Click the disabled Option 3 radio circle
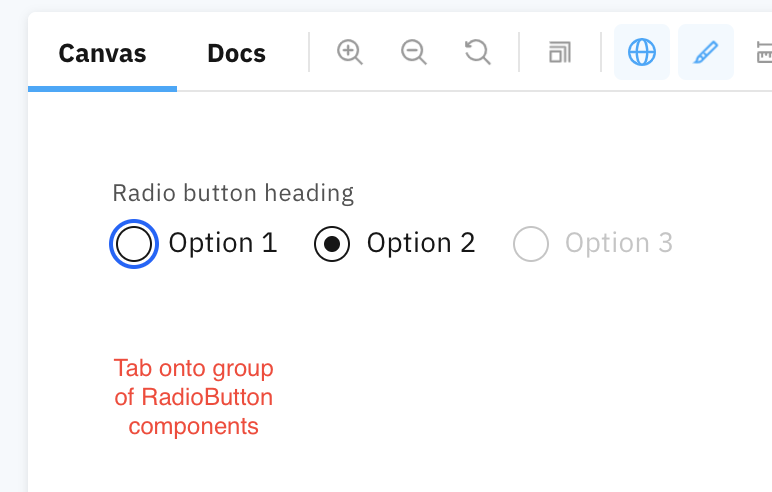 pyautogui.click(x=531, y=244)
